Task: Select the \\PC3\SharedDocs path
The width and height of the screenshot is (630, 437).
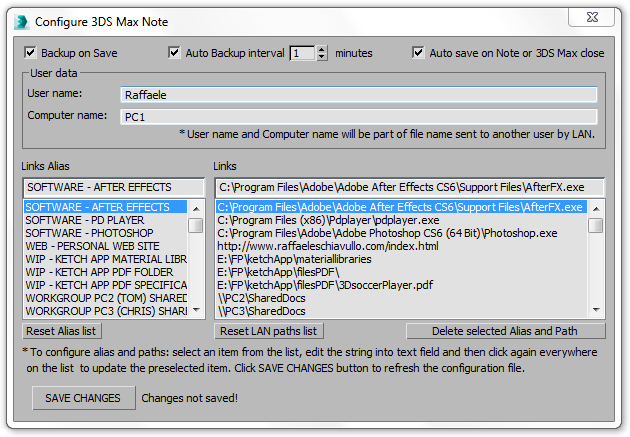Action: click(x=401, y=311)
